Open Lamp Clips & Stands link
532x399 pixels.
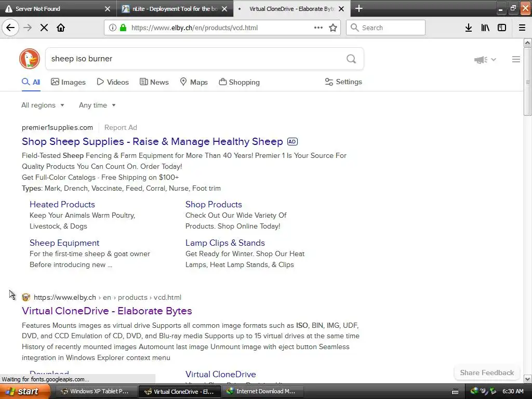click(225, 243)
